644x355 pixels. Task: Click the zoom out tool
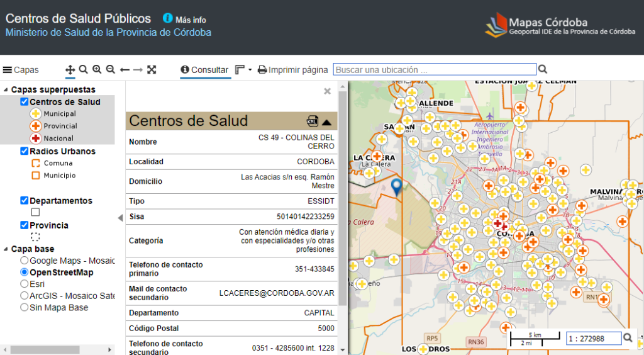[x=111, y=69]
